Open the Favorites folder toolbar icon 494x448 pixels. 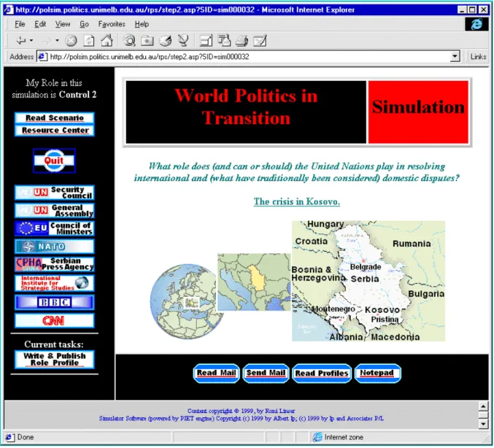147,41
